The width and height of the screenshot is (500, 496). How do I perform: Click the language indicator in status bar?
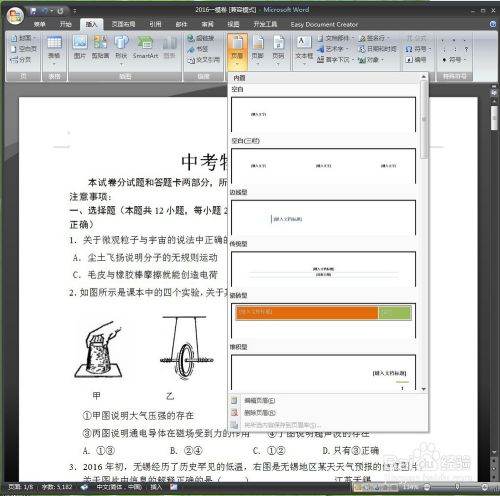click(119, 487)
